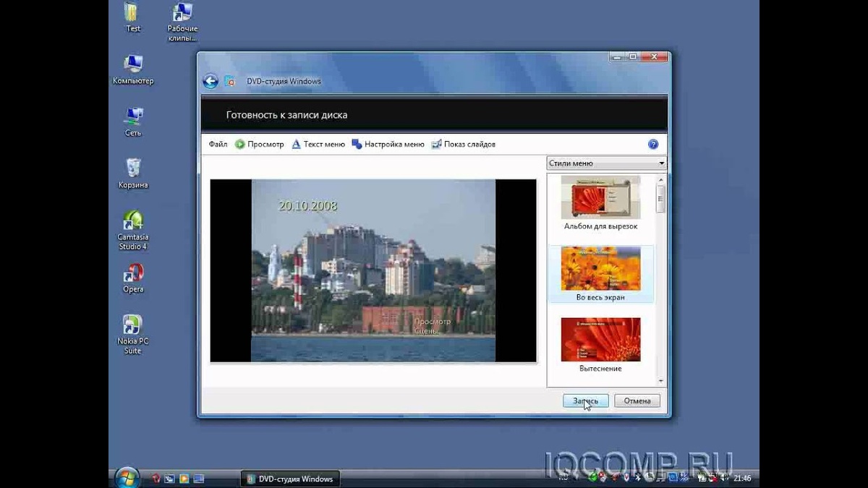Screen dimensions: 868x488
Task: Click the orange media player quick launch icon
Action: [x=184, y=479]
